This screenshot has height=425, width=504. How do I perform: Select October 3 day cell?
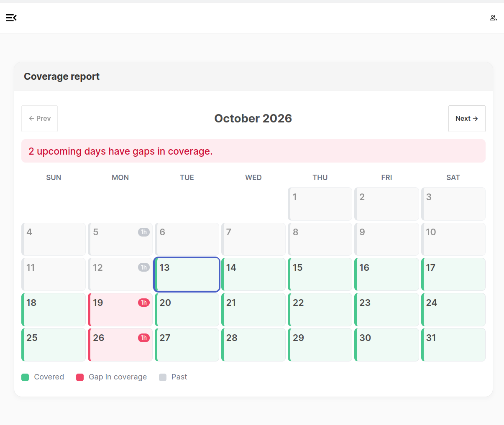(453, 204)
